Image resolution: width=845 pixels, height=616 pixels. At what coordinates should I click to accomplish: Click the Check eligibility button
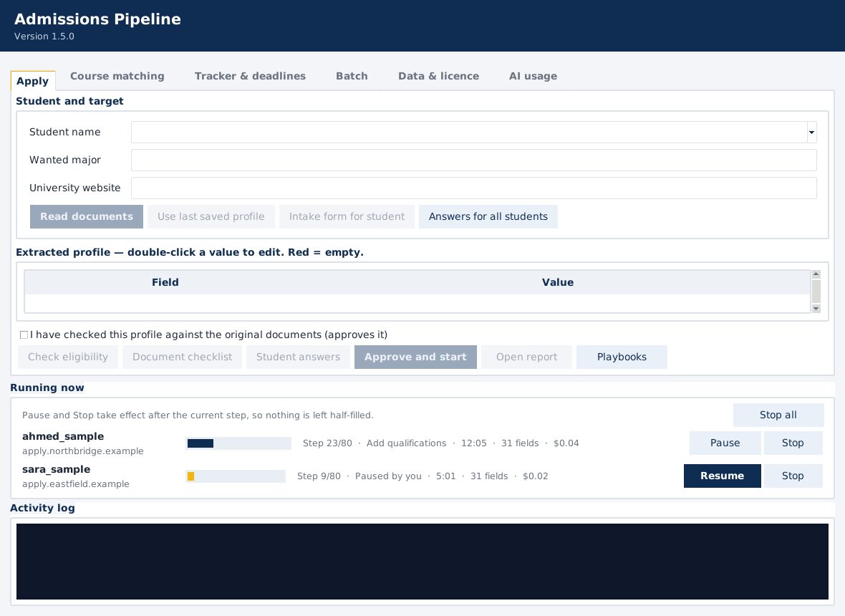tap(68, 357)
